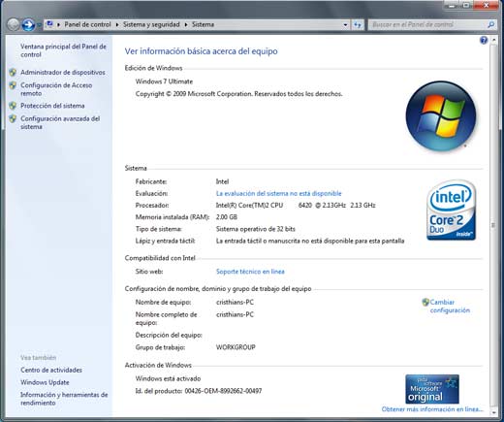Click the processor value Intel(R) Core(TM)2 CPU
504x422 pixels.
click(x=249, y=205)
